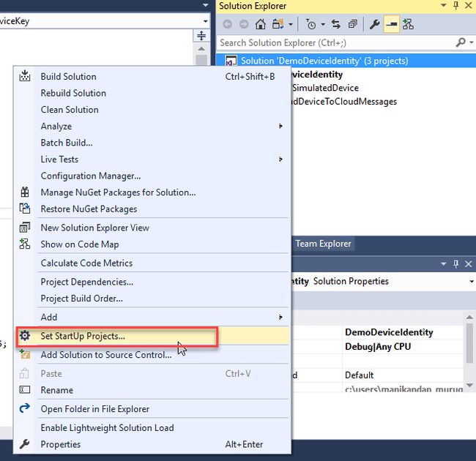
Task: Click the search magnifier icon in Solution Explorer
Action: [x=461, y=42]
